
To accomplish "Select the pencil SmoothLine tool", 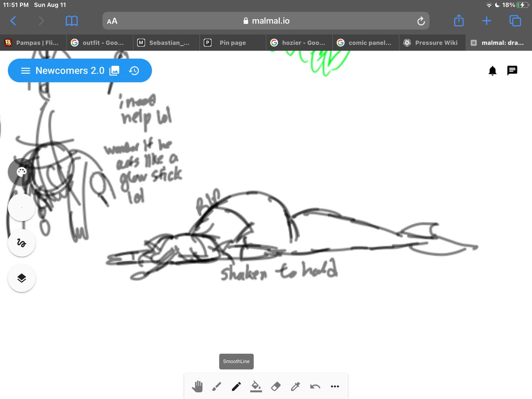I will (x=236, y=387).
